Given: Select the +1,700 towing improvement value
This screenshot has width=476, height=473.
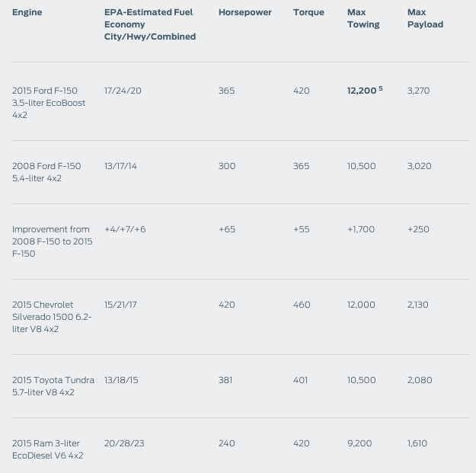Looking at the screenshot, I should coord(360,229).
